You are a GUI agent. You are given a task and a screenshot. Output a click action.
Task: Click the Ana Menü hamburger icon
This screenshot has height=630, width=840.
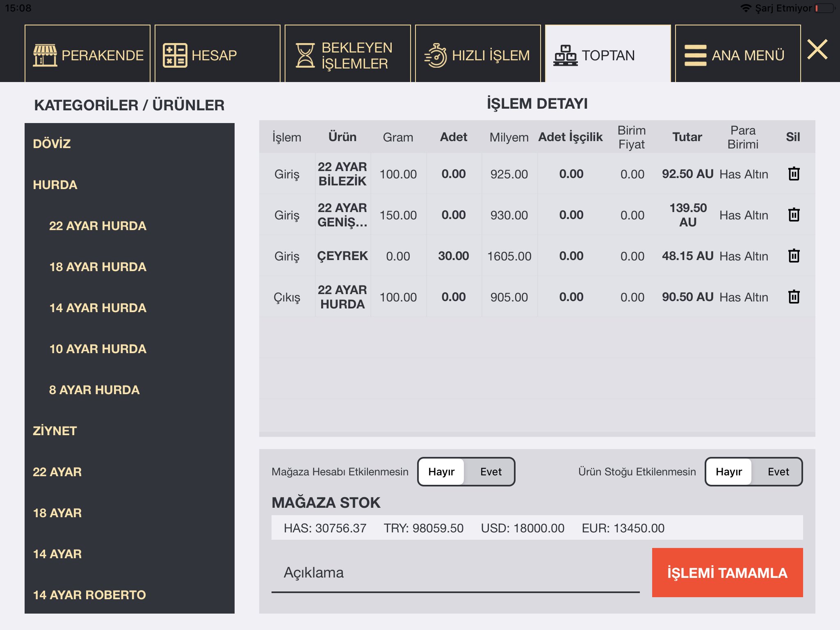tap(696, 55)
